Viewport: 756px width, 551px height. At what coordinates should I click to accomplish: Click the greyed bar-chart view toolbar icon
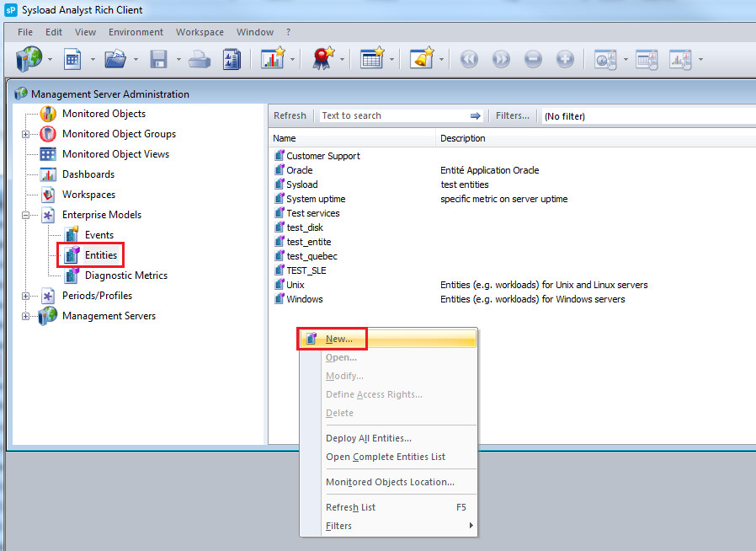click(680, 59)
